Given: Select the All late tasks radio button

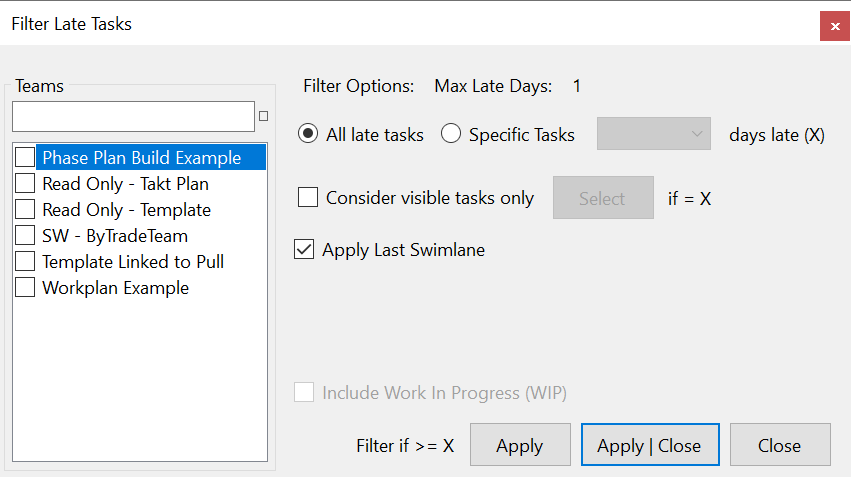Looking at the screenshot, I should pyautogui.click(x=308, y=133).
